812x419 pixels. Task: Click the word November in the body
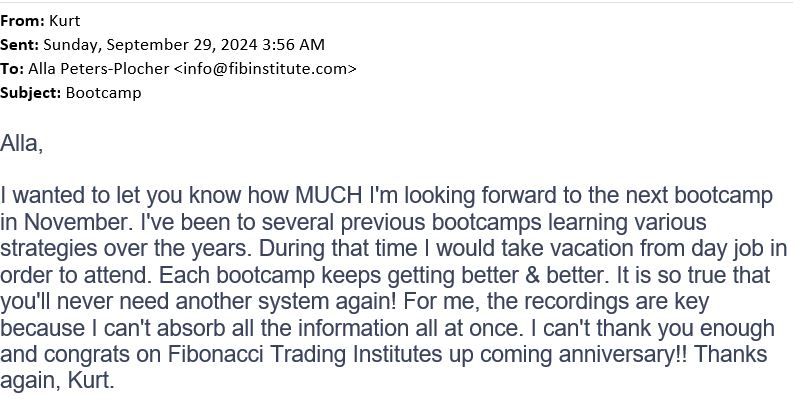pyautogui.click(x=78, y=222)
